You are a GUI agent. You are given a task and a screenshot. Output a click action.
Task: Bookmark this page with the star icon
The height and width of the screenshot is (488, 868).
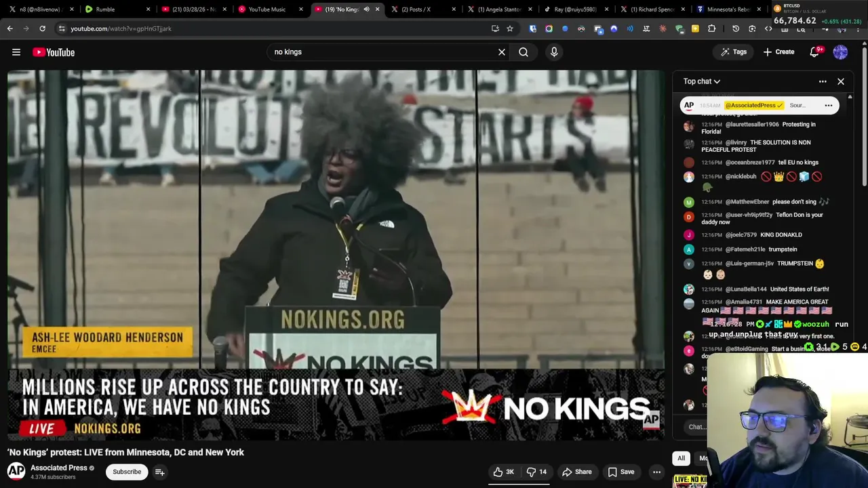(510, 28)
